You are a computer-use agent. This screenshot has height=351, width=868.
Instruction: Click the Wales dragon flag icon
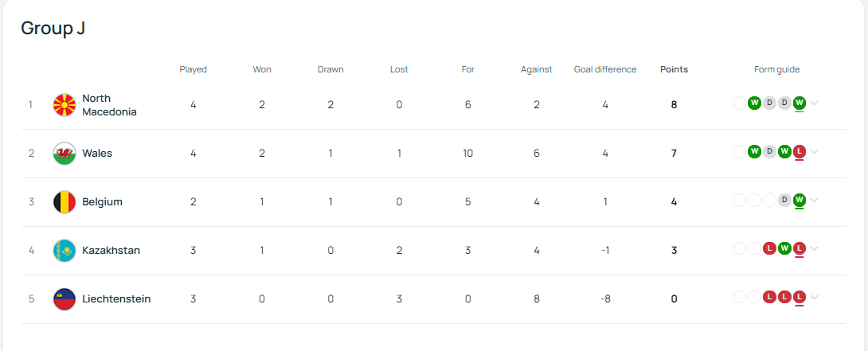click(x=65, y=154)
